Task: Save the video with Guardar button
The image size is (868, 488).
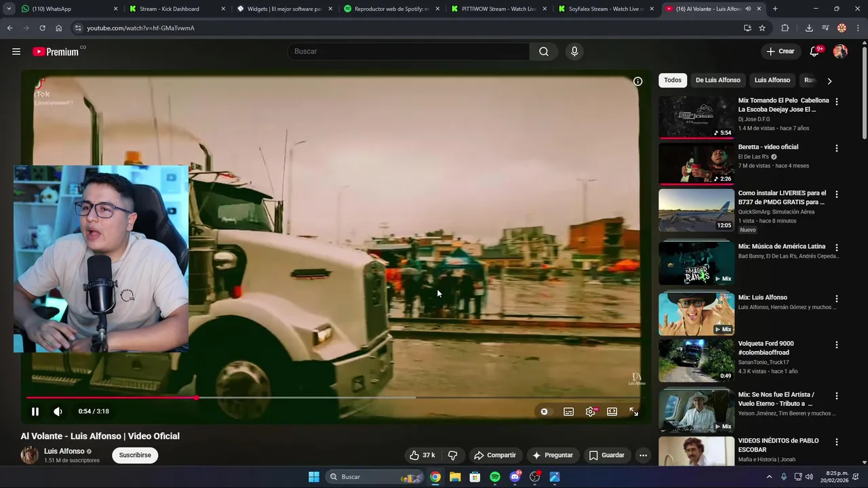Action: 606,455
